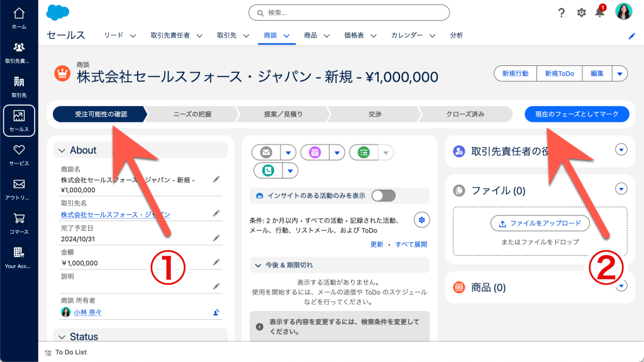This screenshot has width=644, height=362.
Task: Edit the 金額 field pencil
Action: (216, 262)
